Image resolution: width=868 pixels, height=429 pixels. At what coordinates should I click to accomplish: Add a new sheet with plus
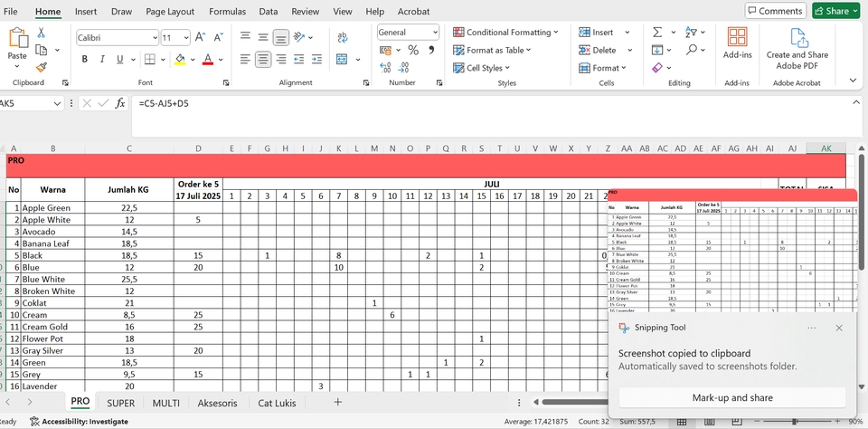(x=337, y=403)
